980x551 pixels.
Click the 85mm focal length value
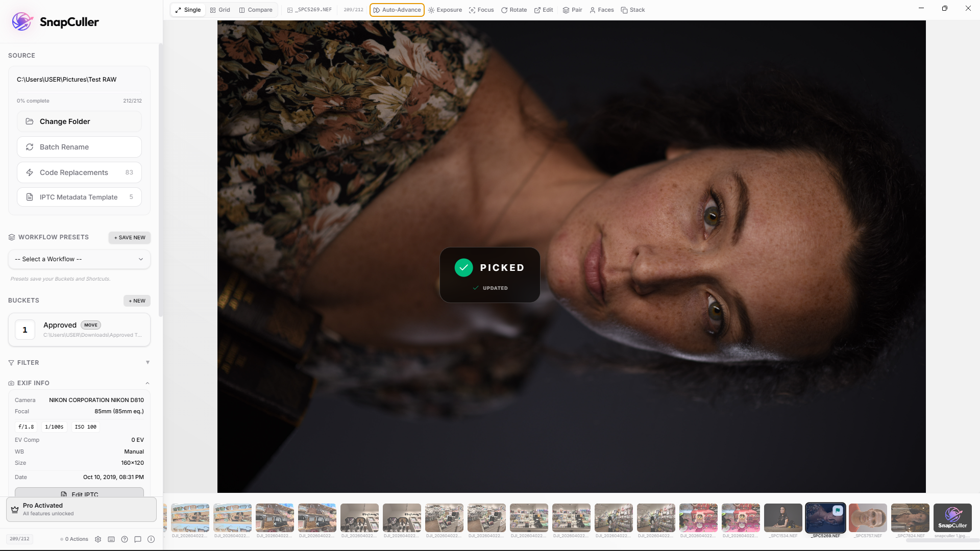tap(119, 411)
